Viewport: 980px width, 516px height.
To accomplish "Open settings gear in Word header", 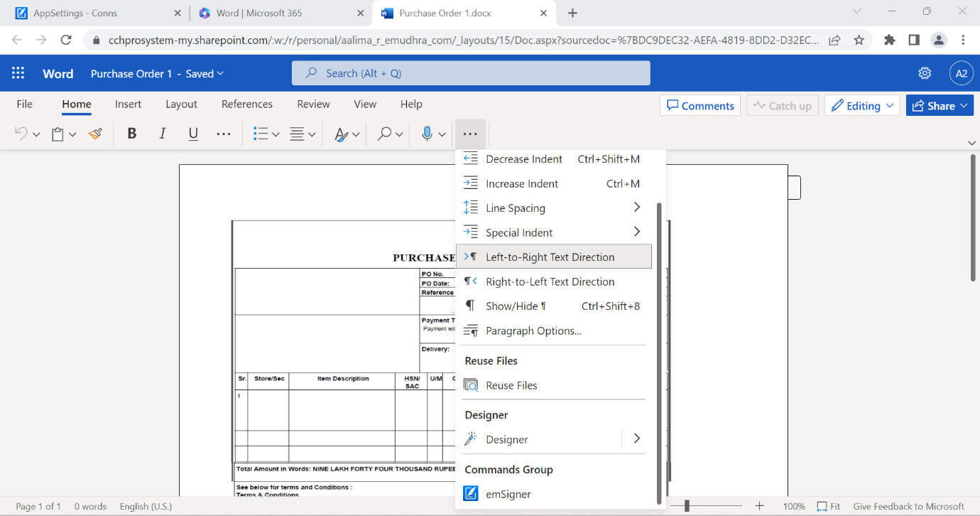I will (925, 73).
